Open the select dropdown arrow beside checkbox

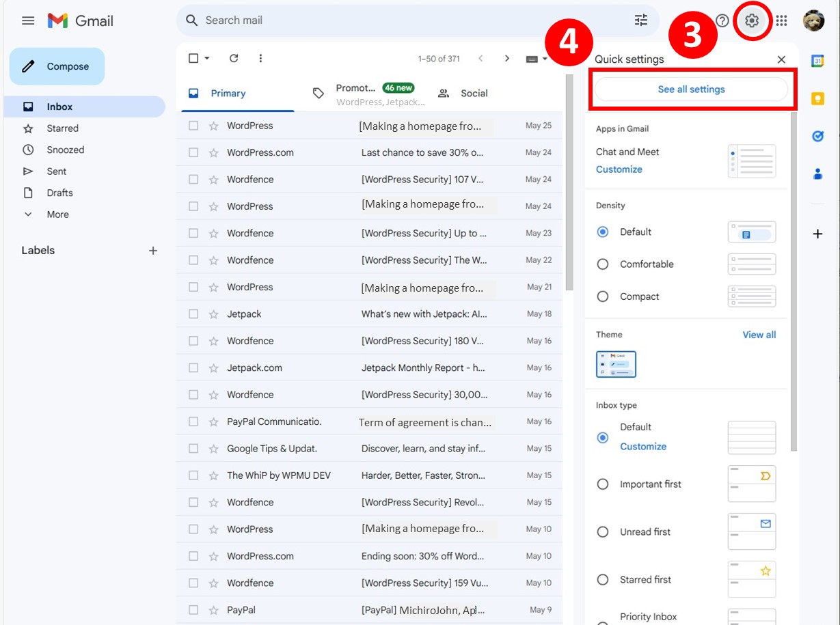207,59
